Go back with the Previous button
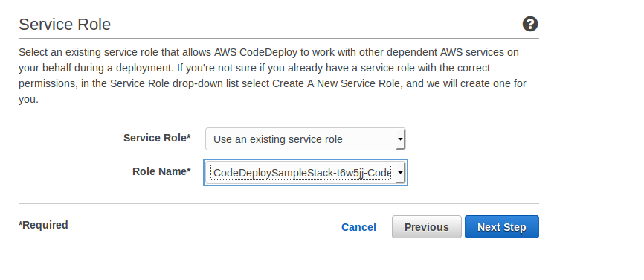The height and width of the screenshot is (280, 644). 426,227
